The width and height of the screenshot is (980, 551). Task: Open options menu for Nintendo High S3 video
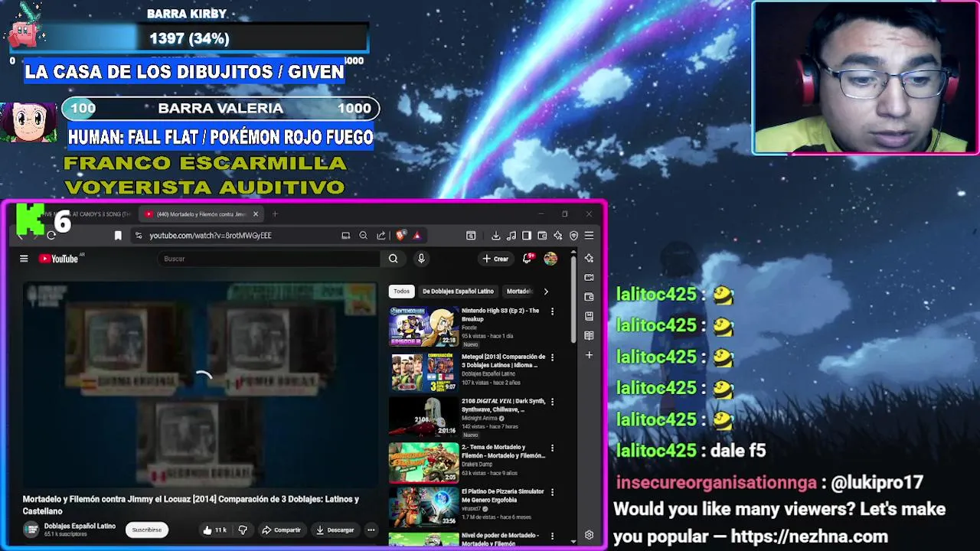tap(552, 311)
